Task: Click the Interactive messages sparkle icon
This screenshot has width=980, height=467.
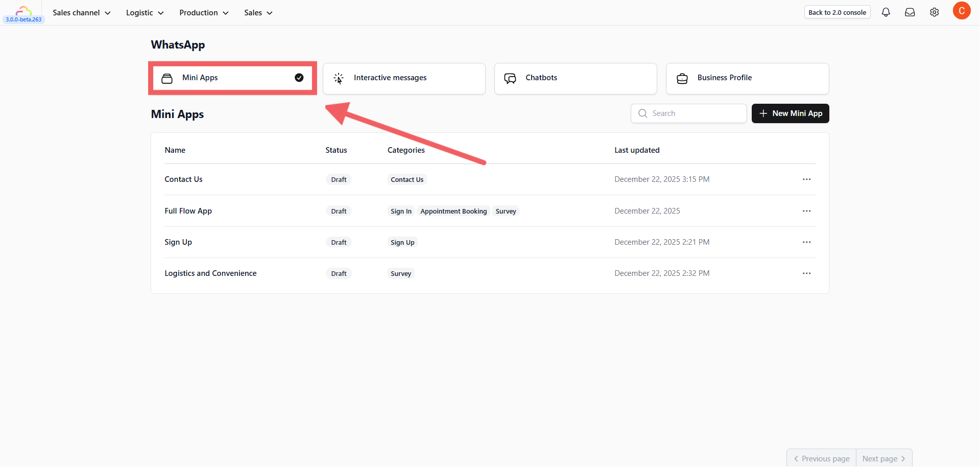Action: [x=339, y=78]
